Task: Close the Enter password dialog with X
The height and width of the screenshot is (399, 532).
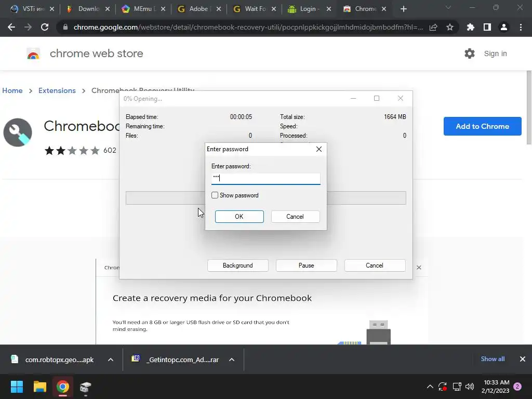Action: 318,149
